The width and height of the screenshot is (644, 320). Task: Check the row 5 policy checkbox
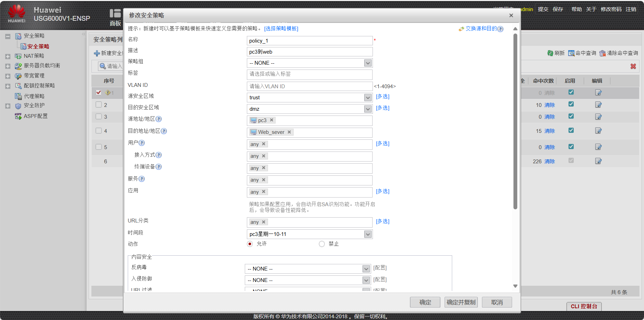99,147
